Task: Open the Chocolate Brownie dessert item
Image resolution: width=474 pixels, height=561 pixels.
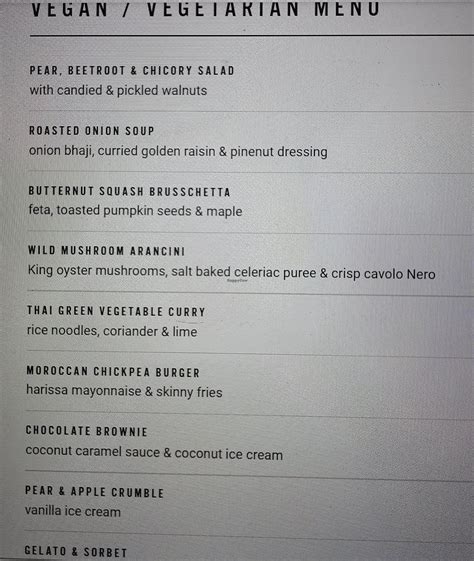Action: 87,431
